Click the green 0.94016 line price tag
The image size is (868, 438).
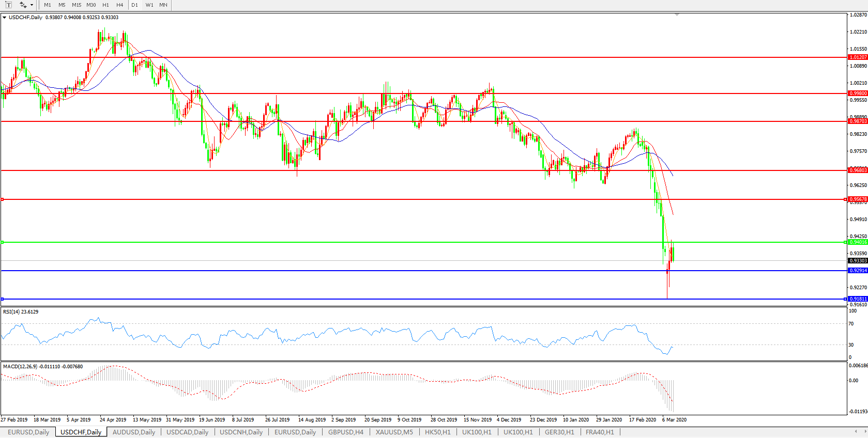point(858,242)
